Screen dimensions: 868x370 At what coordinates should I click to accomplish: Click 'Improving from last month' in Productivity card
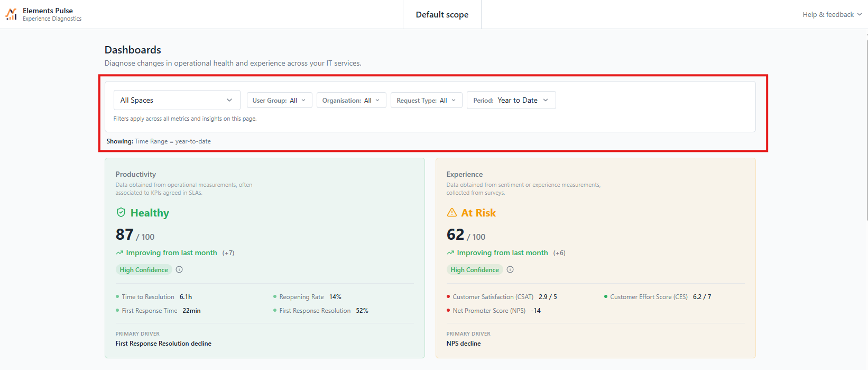point(171,253)
